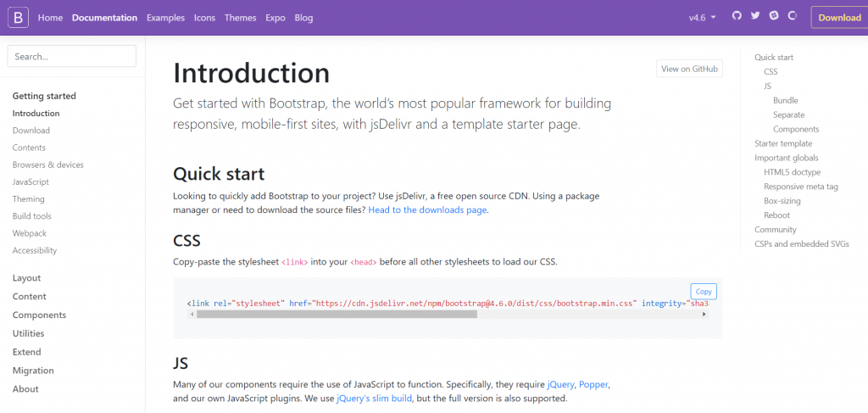Open the jQuery's slim build link
The width and height of the screenshot is (868, 413).
point(374,398)
